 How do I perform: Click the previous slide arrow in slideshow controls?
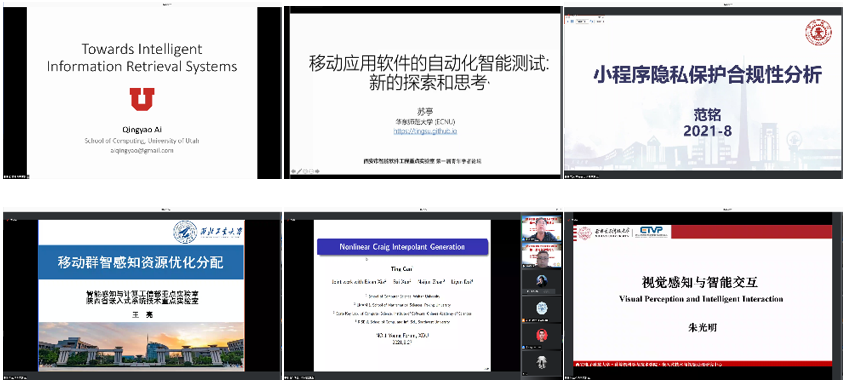click(294, 171)
